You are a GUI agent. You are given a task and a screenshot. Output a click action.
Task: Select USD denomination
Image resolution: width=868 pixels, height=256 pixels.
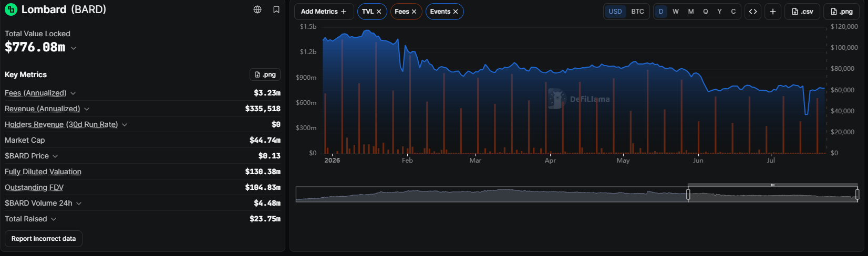[x=615, y=12]
